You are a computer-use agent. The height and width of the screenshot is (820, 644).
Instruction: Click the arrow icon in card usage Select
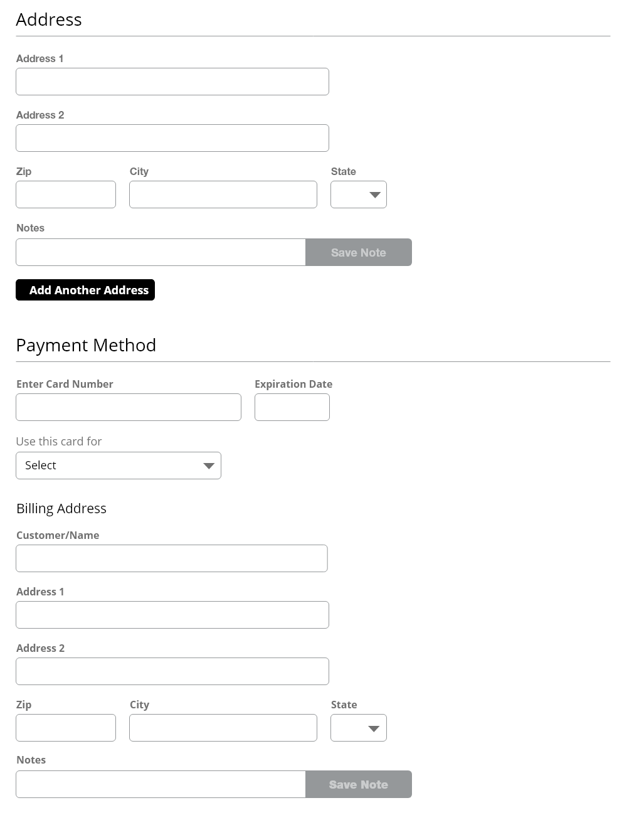[209, 466]
